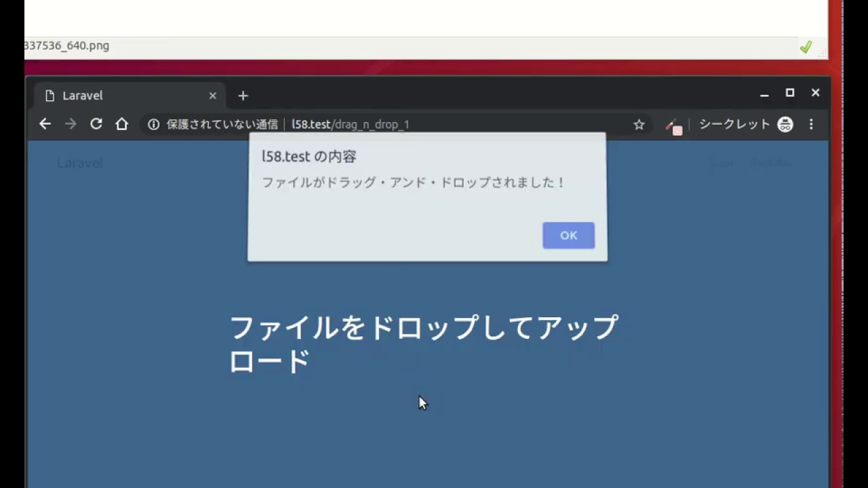Click the green checkmark in the background window
The width and height of the screenshot is (868, 488).
coord(806,47)
